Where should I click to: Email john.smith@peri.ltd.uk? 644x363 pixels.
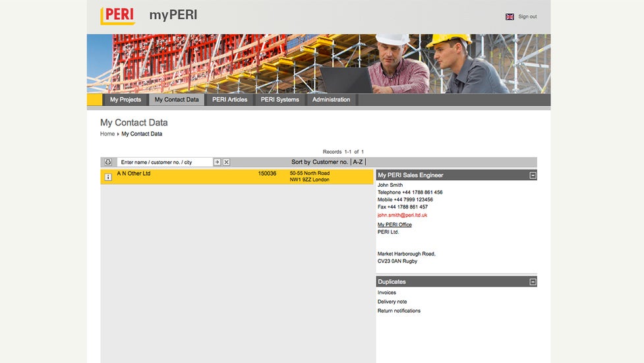tap(402, 215)
